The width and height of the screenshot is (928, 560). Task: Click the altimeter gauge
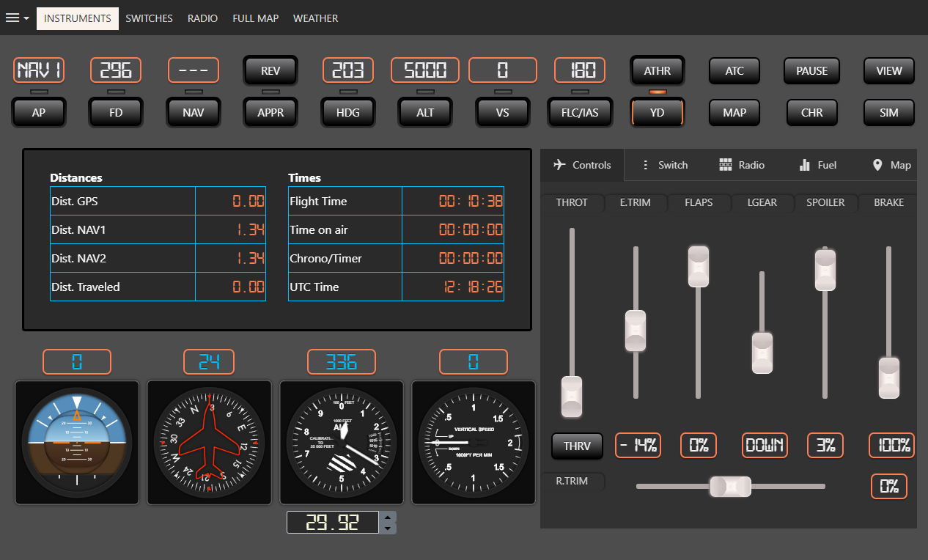point(342,443)
